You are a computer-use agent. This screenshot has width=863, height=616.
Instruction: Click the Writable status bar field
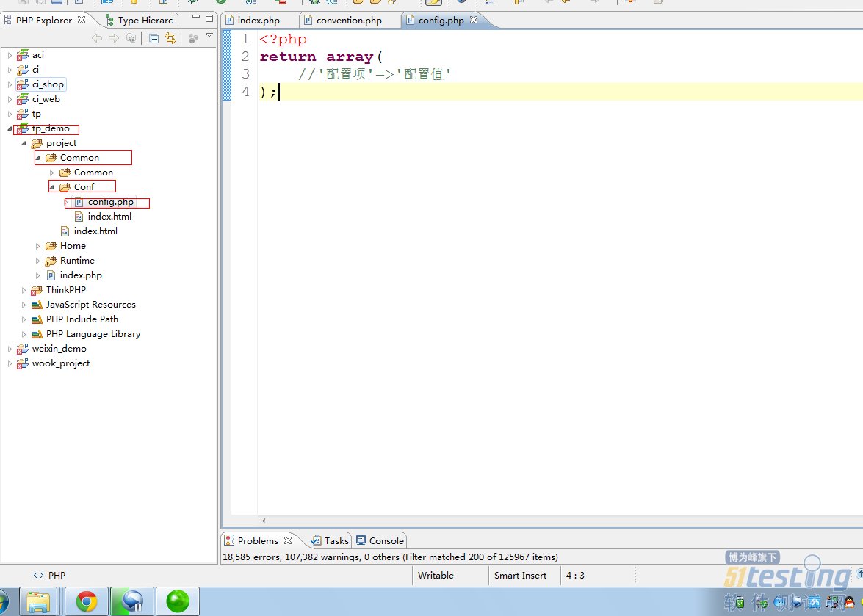click(x=436, y=576)
